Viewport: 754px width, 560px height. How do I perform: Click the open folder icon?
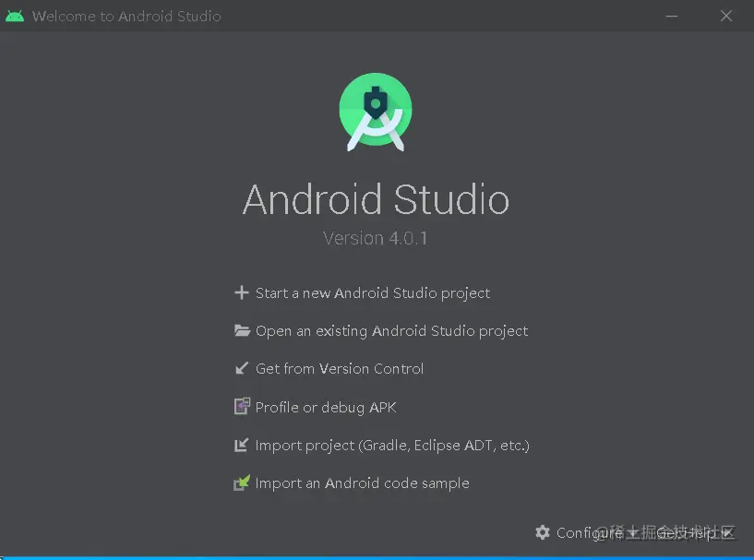(242, 330)
